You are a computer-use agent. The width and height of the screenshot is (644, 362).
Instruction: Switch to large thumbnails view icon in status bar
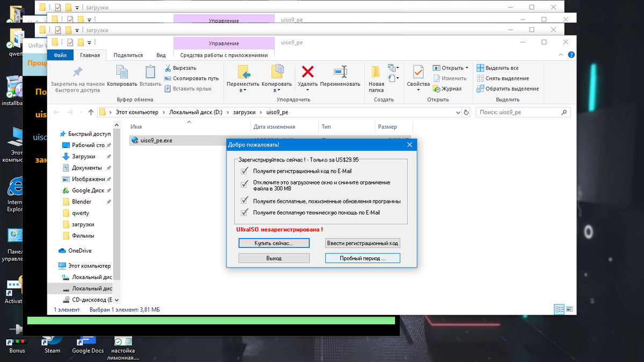[x=569, y=309]
